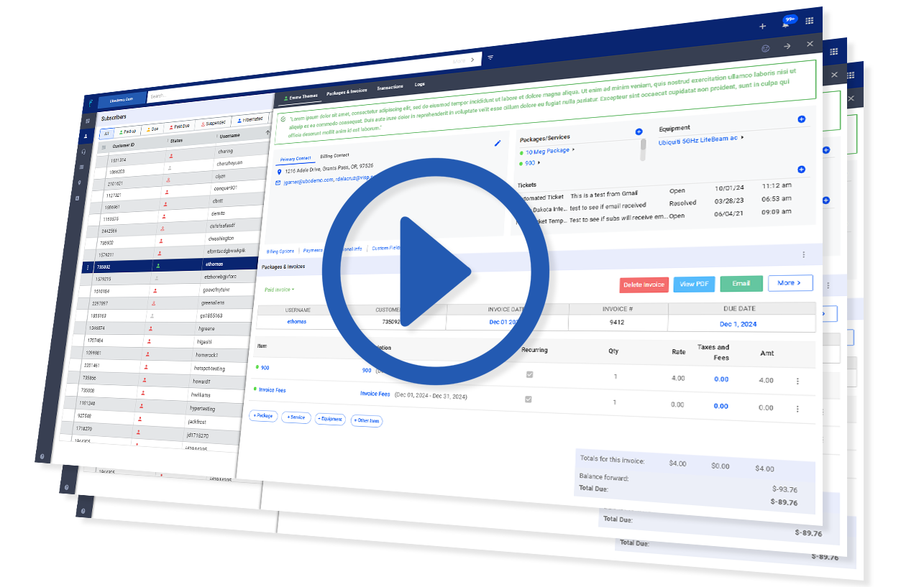
Task: Filter subscribers by Paid up
Action: (127, 131)
